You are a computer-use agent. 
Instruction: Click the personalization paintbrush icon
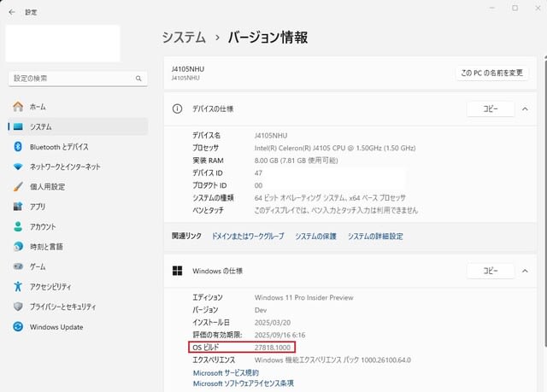click(18, 187)
